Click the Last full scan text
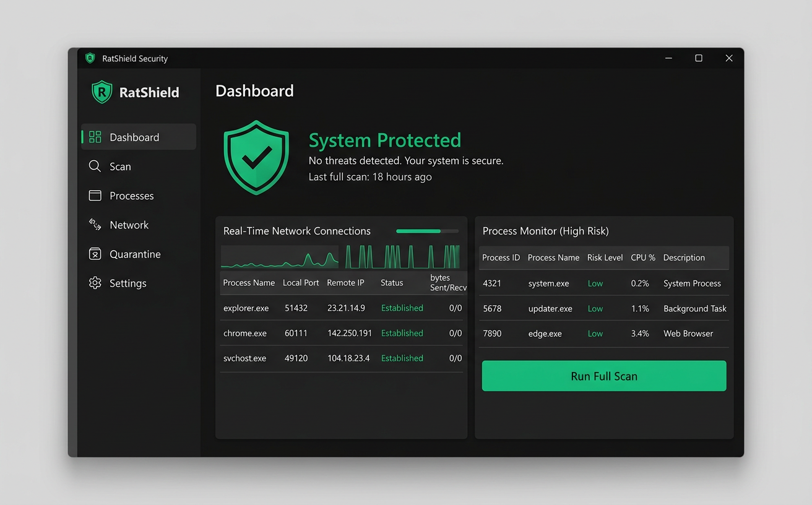The image size is (812, 505). 370,177
